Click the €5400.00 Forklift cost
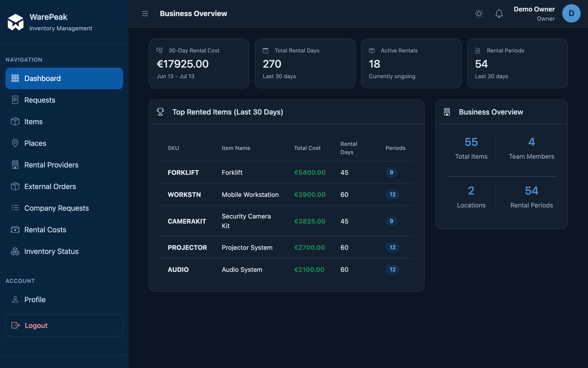Screen dimensions: 588x368 [310, 172]
